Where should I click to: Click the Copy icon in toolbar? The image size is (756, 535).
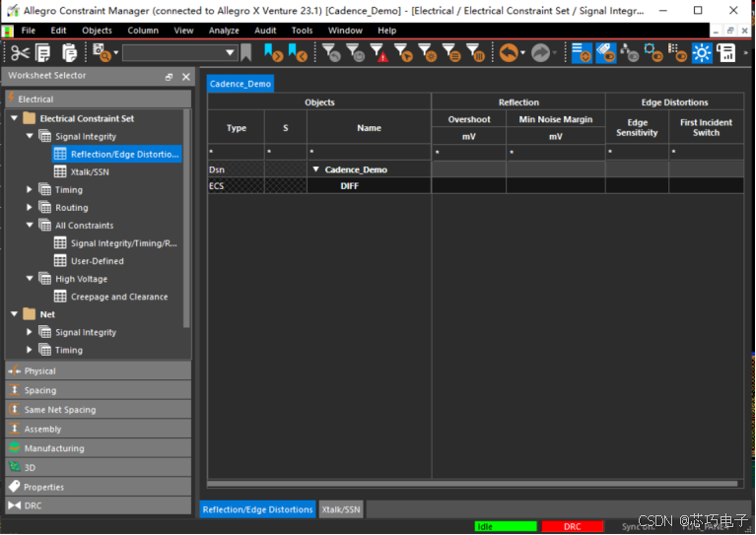click(x=43, y=52)
